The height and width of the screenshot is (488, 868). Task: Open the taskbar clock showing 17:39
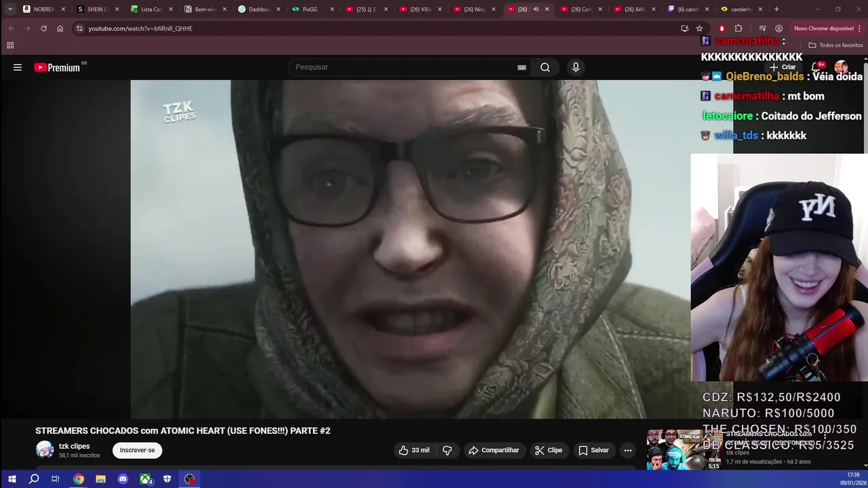tap(853, 479)
